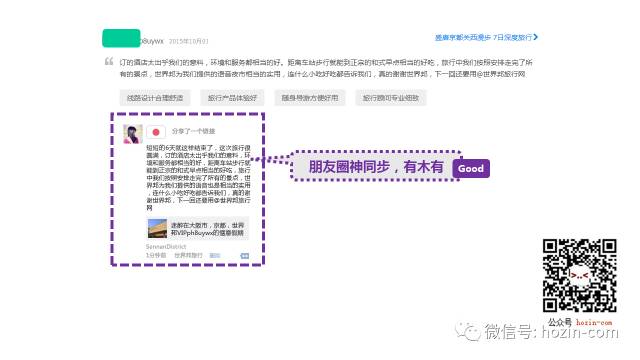Click the WeChat logo in the watermark
The image size is (640, 360).
(x=468, y=331)
